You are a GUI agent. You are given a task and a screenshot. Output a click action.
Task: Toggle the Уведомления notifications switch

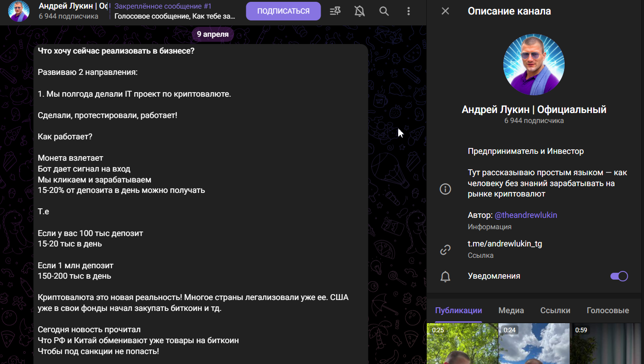pos(619,276)
